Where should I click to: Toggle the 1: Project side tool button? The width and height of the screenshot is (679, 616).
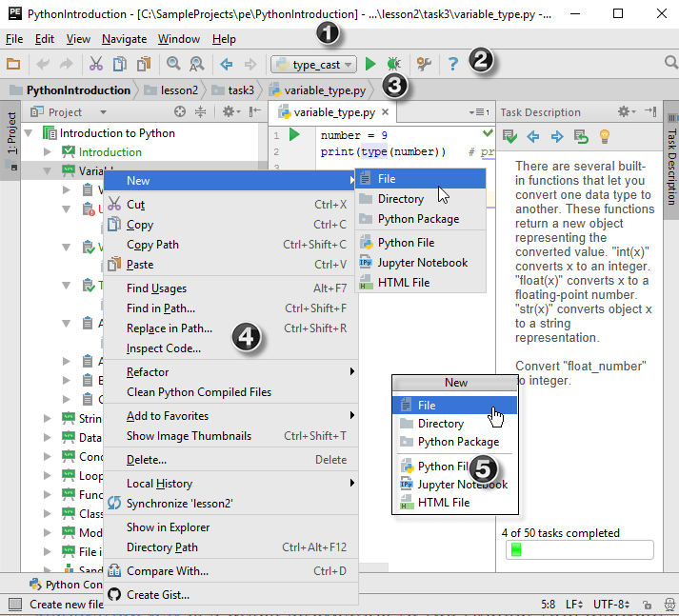pos(10,140)
